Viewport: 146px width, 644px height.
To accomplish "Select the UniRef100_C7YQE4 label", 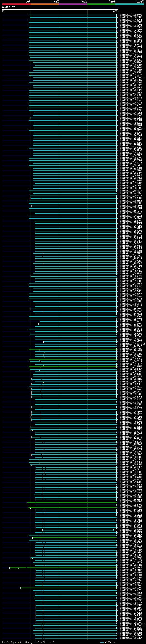I will [x=131, y=613].
